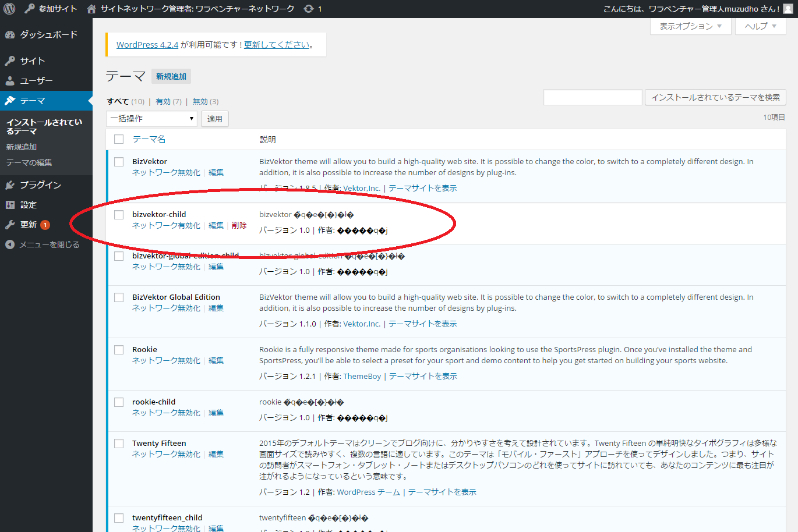Focus the theme search input field
798x532 pixels.
[593, 97]
